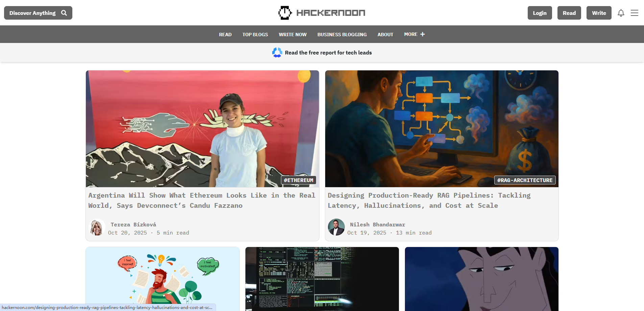Click the Login button
This screenshot has height=311, width=644.
(x=540, y=13)
